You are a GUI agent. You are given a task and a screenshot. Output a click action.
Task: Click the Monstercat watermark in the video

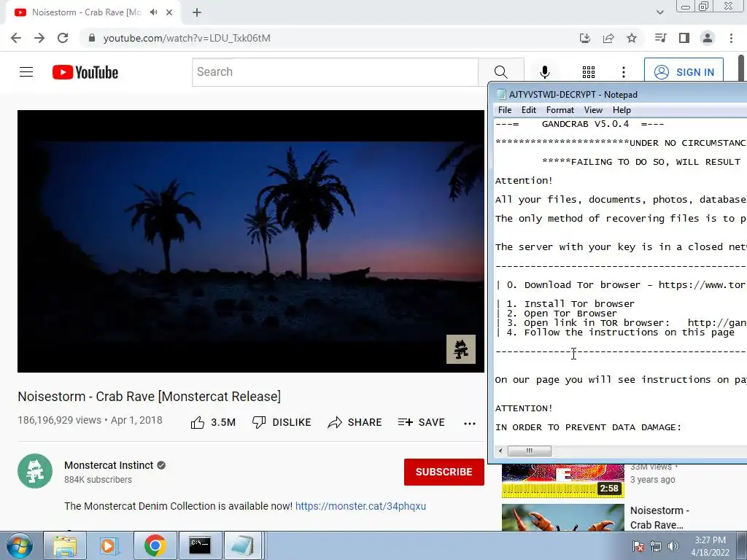tap(461, 349)
